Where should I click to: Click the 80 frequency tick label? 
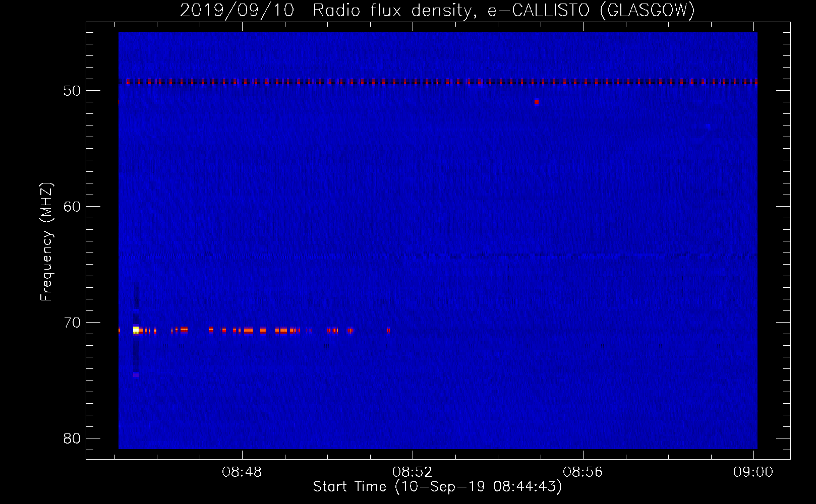pyautogui.click(x=72, y=438)
